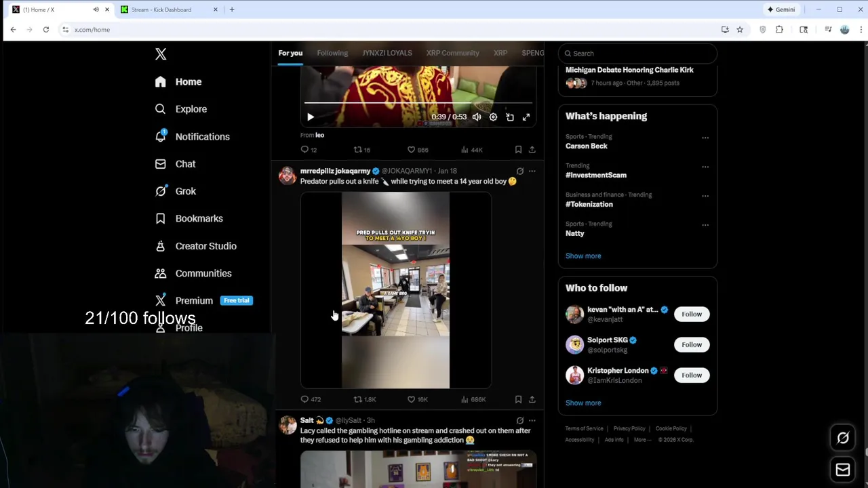Follow kevan "with an A"

(x=692, y=314)
